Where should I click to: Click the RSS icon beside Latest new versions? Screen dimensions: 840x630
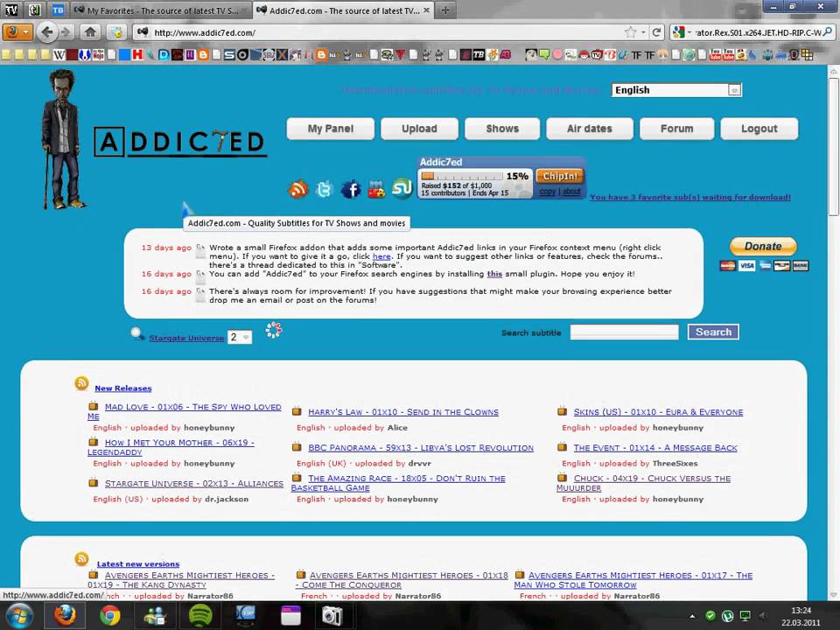82,559
